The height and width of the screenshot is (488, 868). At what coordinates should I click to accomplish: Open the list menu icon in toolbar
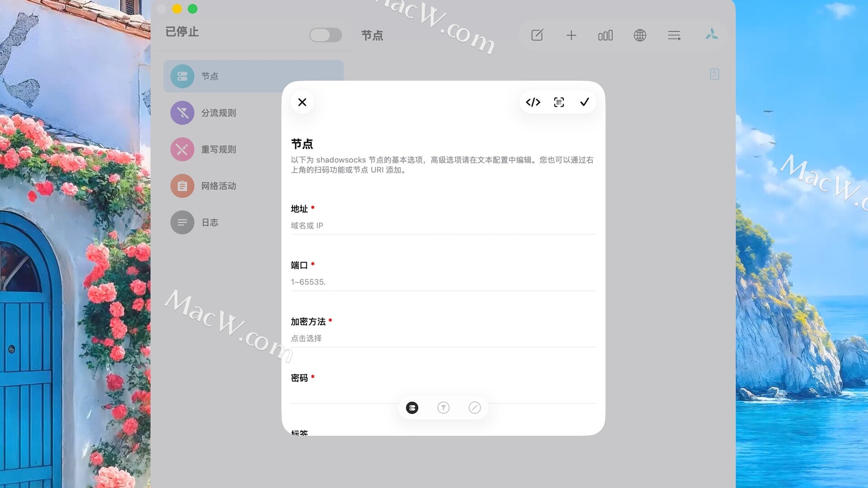click(674, 35)
